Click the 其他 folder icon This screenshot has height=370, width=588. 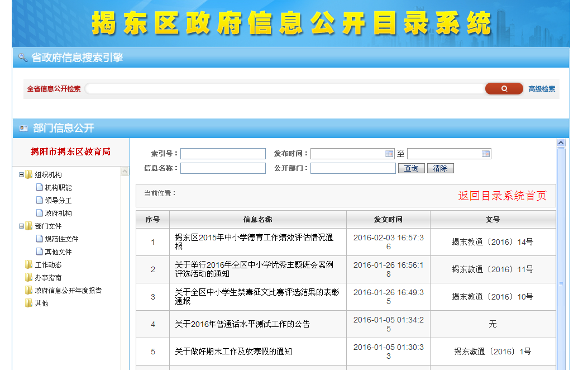coord(29,303)
